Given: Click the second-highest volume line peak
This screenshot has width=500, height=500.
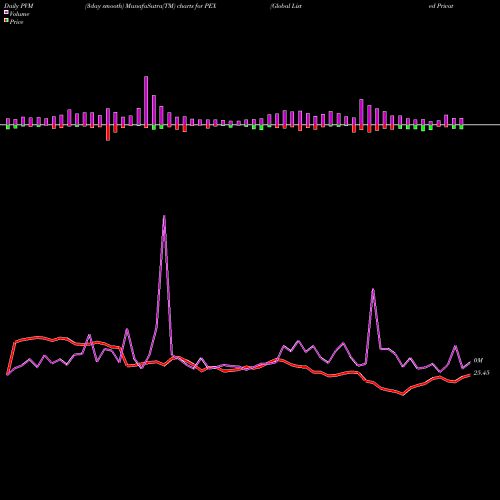Looking at the screenshot, I should tap(373, 289).
